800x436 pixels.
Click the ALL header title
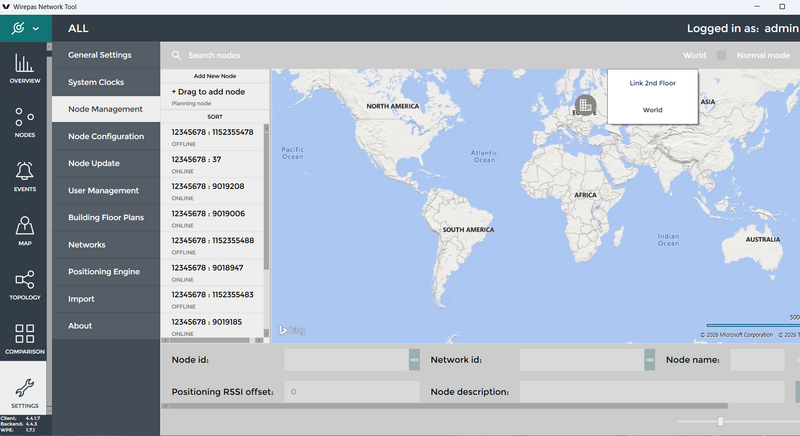pyautogui.click(x=78, y=29)
